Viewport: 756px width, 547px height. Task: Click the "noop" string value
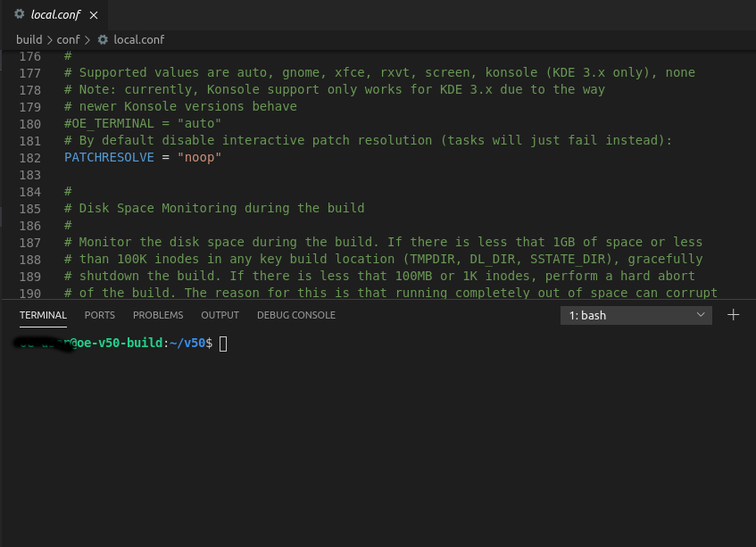(x=199, y=157)
